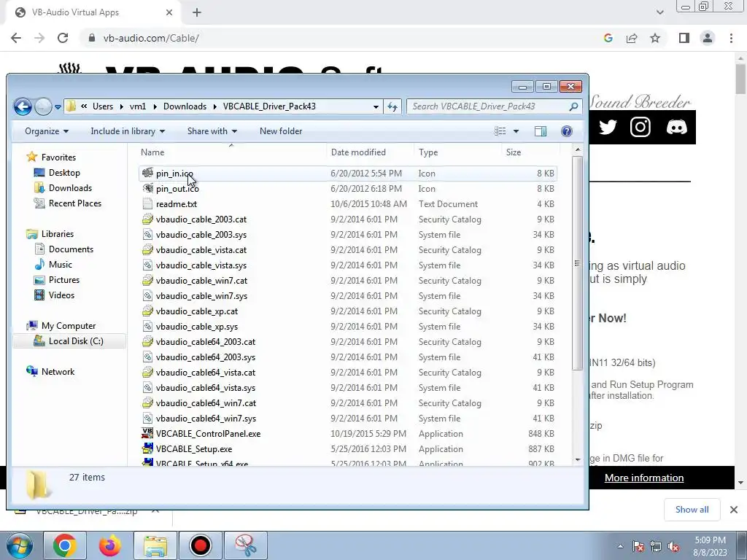Viewport: 747px width, 560px height.
Task: Select the Documents library
Action: pos(63,249)
